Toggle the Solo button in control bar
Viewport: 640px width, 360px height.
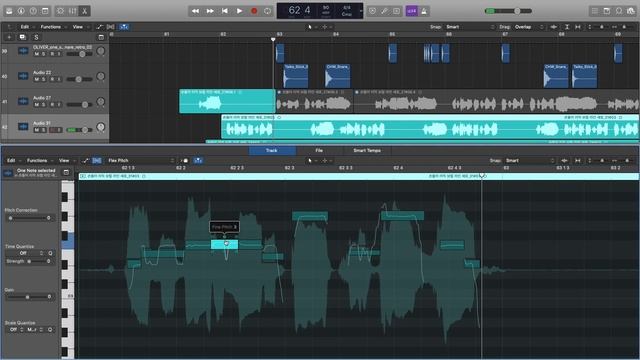click(396, 11)
